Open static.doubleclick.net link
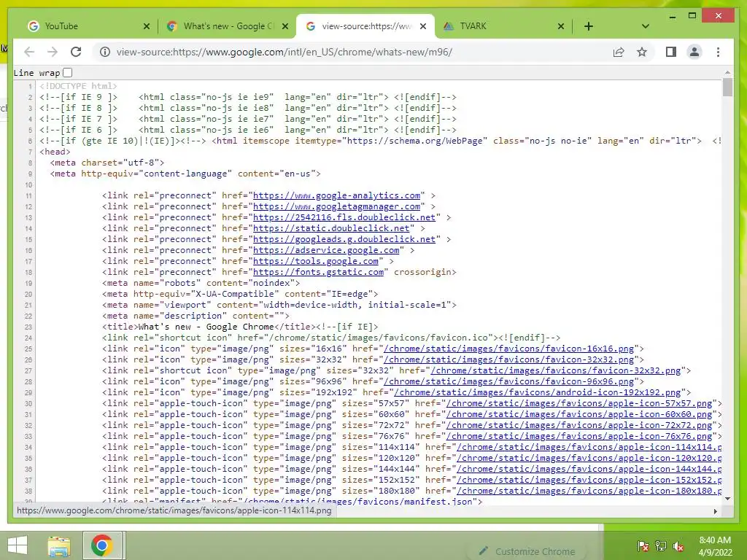747x560 pixels. coord(331,228)
